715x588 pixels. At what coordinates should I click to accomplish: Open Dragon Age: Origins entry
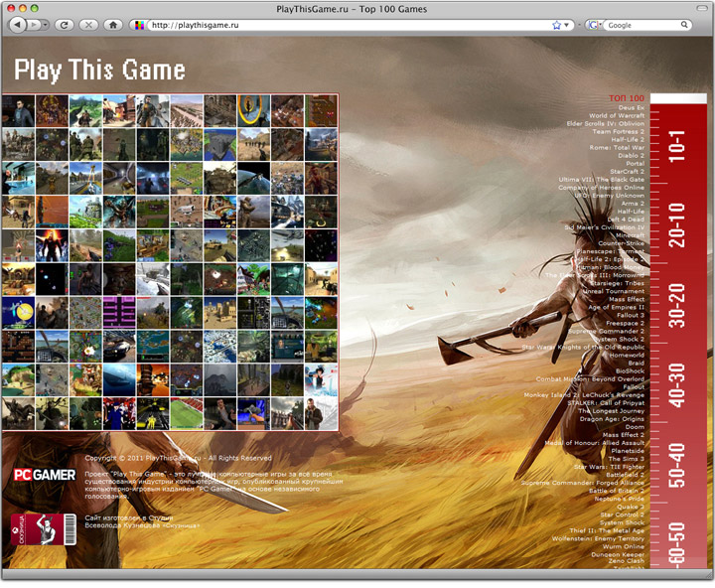(x=612, y=419)
